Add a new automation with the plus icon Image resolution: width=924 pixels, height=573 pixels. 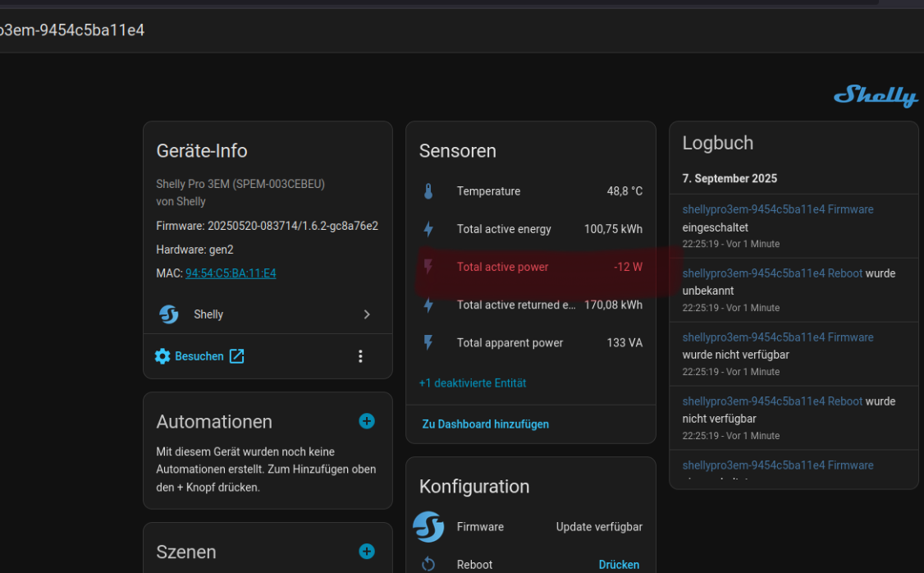click(x=367, y=421)
